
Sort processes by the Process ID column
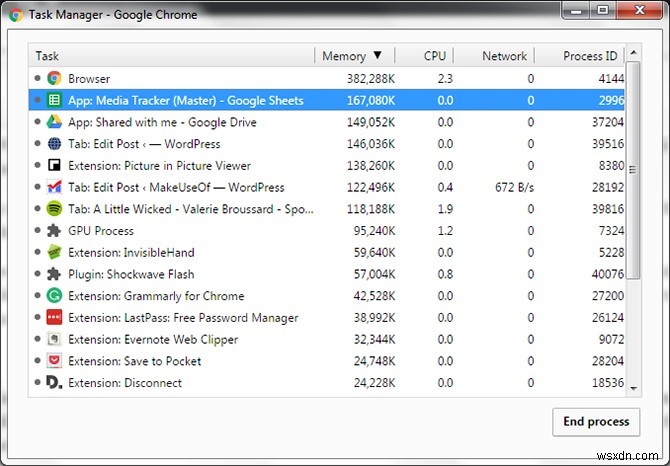580,56
